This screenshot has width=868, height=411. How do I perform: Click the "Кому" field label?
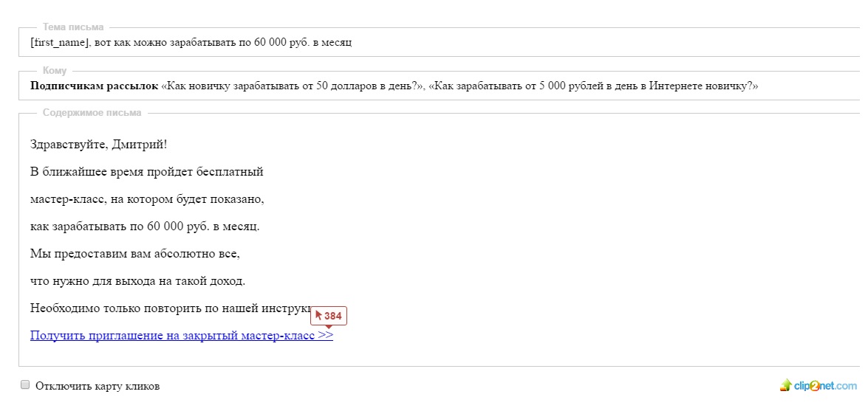click(x=55, y=71)
